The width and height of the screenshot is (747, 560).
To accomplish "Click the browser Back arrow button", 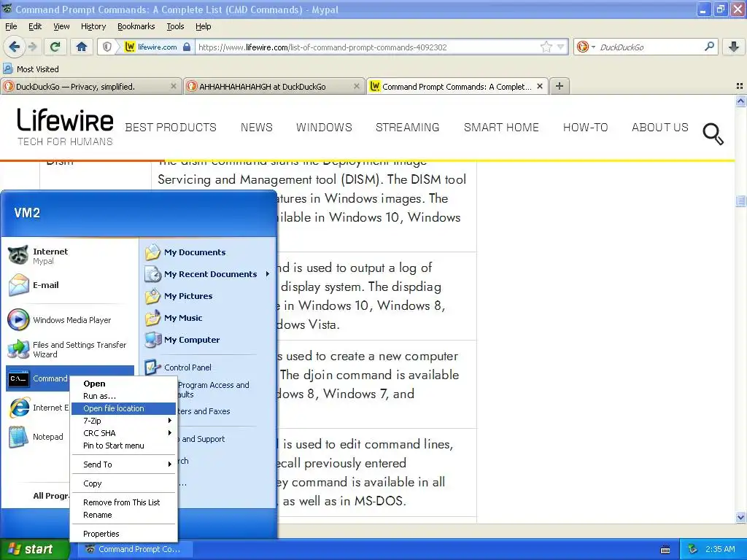I will pos(14,47).
